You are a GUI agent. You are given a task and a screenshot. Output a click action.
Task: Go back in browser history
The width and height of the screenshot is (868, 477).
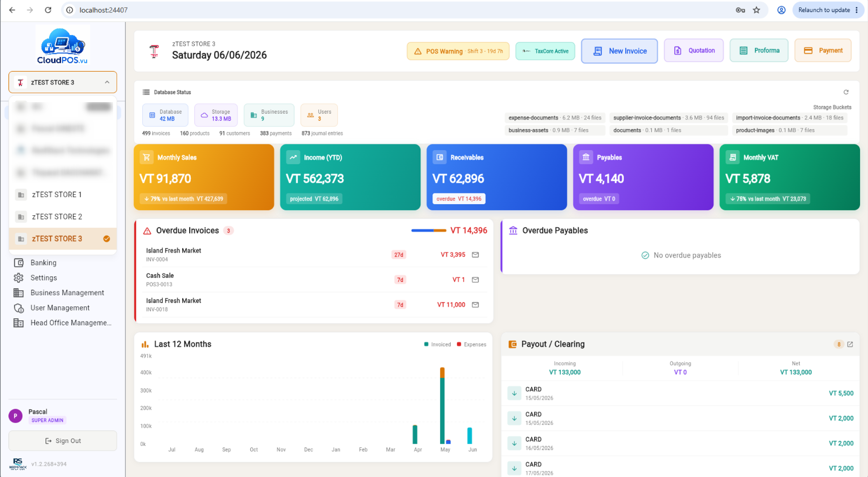point(12,10)
